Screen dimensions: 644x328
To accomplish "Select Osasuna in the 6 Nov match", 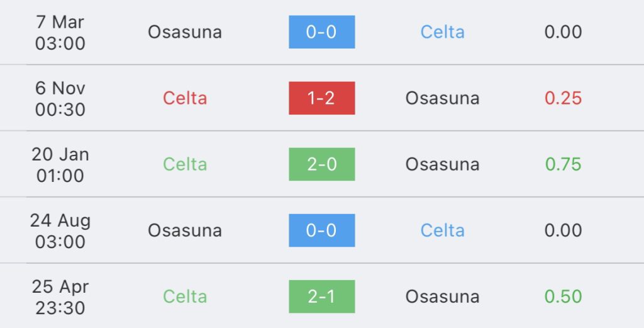I will 442,98.
